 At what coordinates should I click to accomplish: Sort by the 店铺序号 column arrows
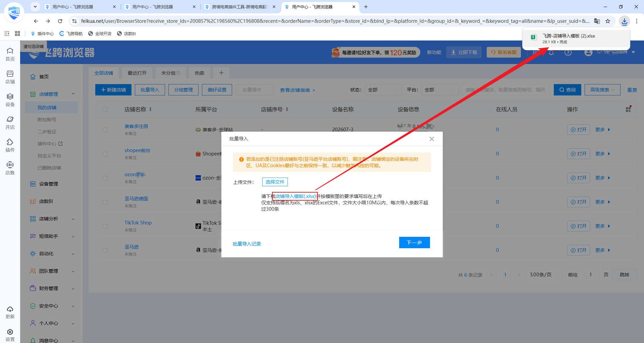tap(287, 109)
